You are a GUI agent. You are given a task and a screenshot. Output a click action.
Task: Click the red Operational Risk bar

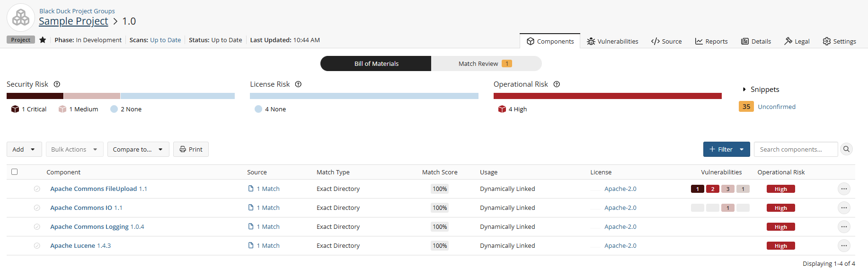point(607,96)
